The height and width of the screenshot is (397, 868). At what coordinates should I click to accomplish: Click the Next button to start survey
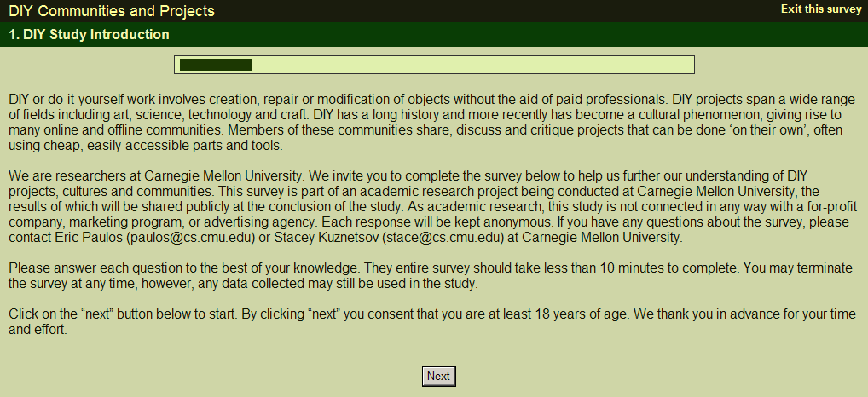tap(438, 376)
